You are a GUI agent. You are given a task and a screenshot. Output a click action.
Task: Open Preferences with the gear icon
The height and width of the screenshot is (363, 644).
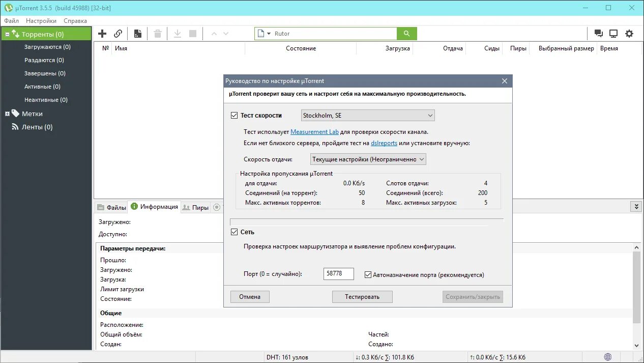coord(629,34)
